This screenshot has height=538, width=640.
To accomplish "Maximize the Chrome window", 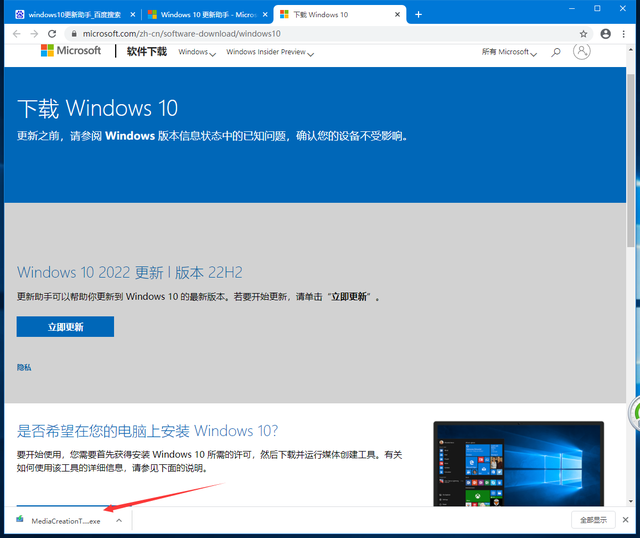I will 597,9.
